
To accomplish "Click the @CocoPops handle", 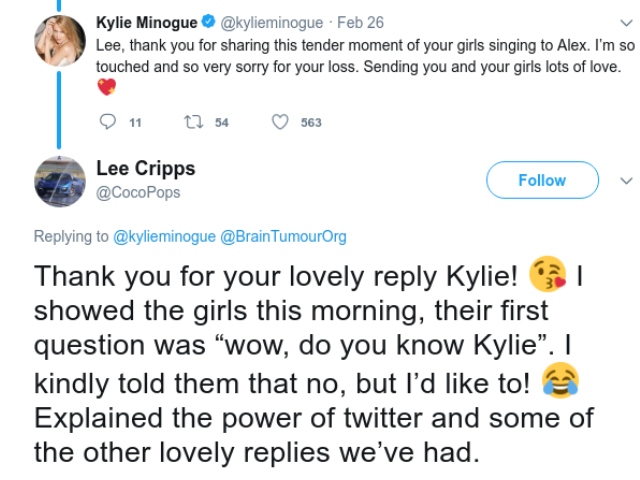I will 138,192.
